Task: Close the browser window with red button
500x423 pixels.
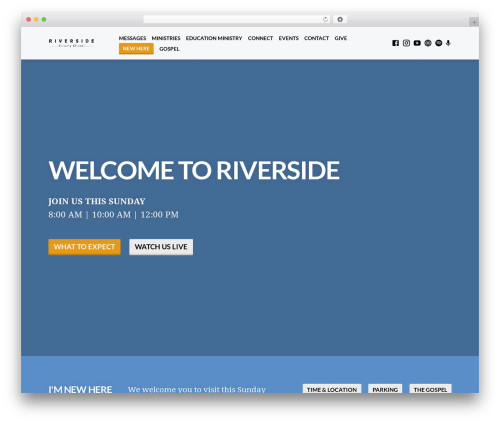Action: [x=29, y=20]
